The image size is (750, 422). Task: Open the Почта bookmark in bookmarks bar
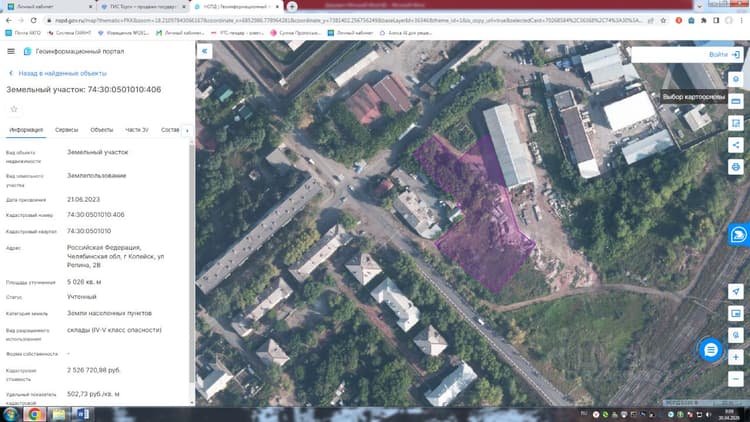point(23,33)
